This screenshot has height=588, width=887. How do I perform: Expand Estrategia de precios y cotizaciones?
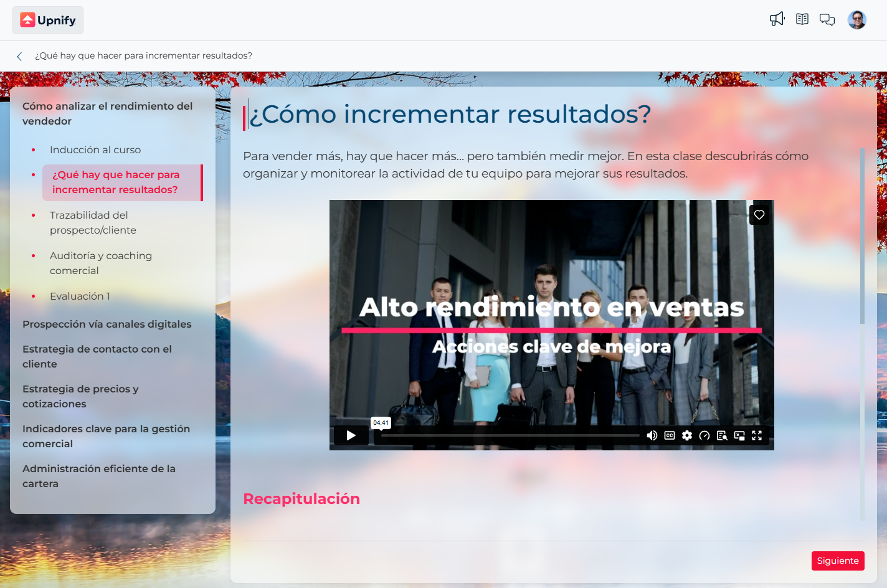80,396
